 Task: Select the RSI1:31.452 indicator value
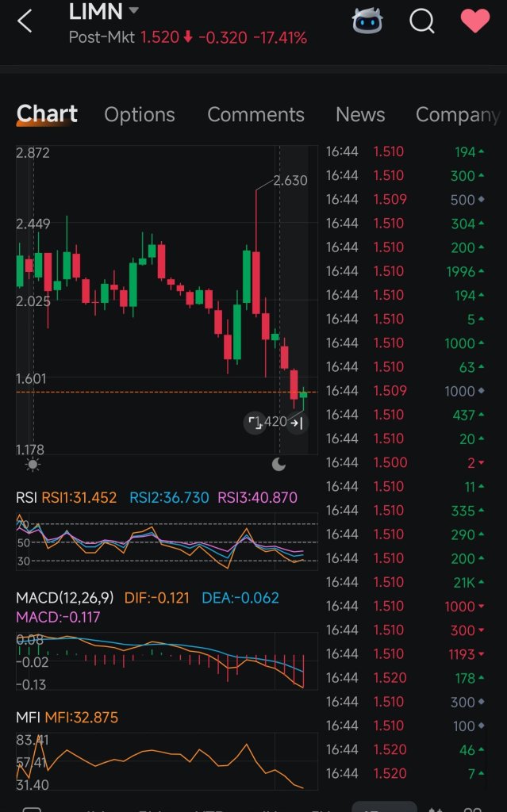79,498
